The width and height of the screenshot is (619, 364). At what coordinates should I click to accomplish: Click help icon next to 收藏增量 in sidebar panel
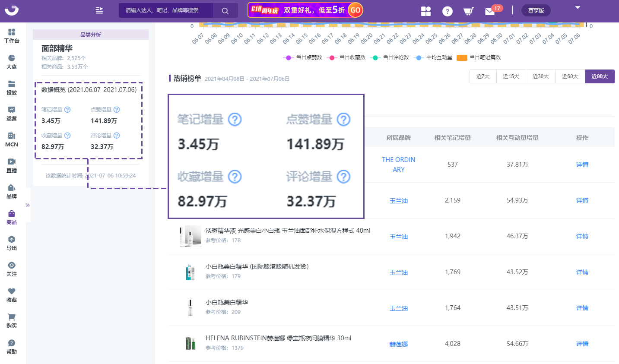pyautogui.click(x=67, y=136)
